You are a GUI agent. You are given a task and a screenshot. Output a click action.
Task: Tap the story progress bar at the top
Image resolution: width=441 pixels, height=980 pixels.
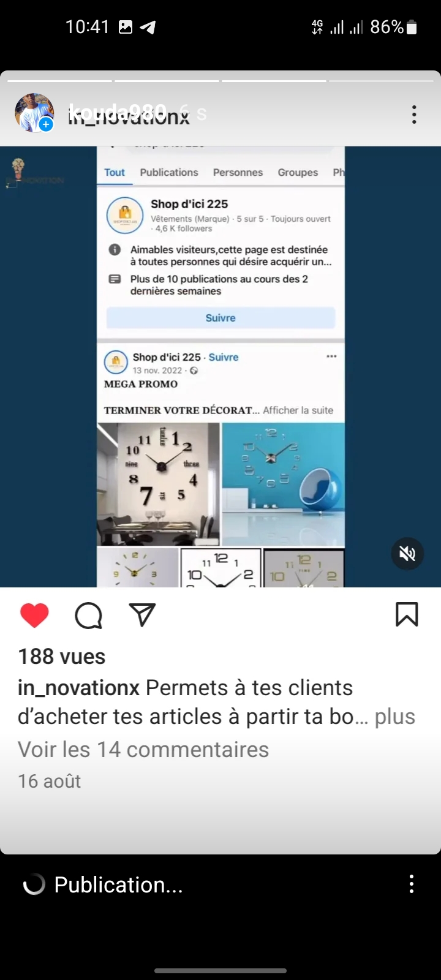221,80
